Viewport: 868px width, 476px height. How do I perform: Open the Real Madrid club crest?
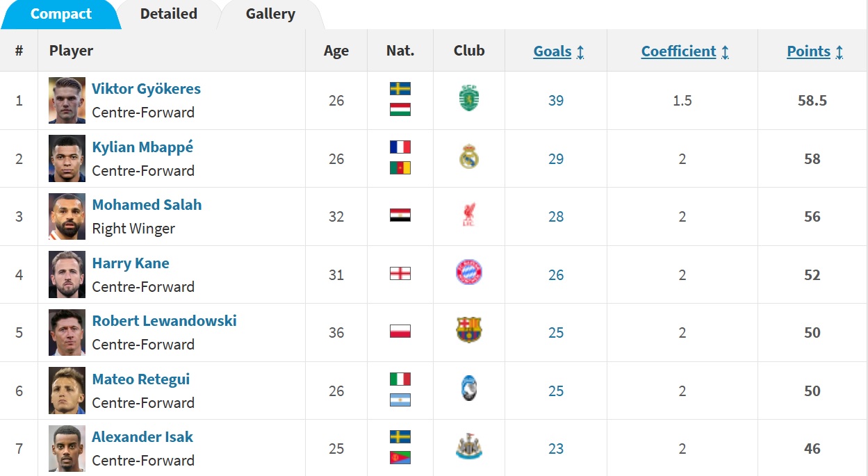tap(469, 157)
